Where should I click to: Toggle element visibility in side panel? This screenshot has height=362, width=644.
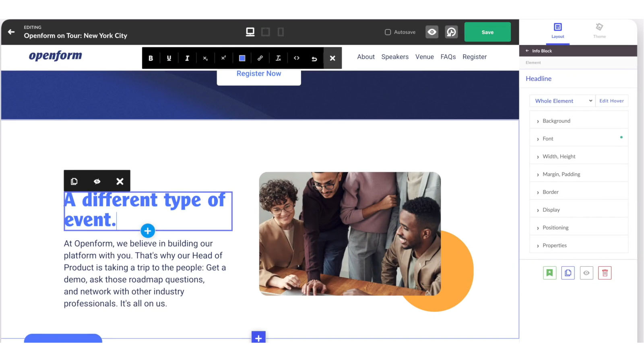click(x=586, y=273)
